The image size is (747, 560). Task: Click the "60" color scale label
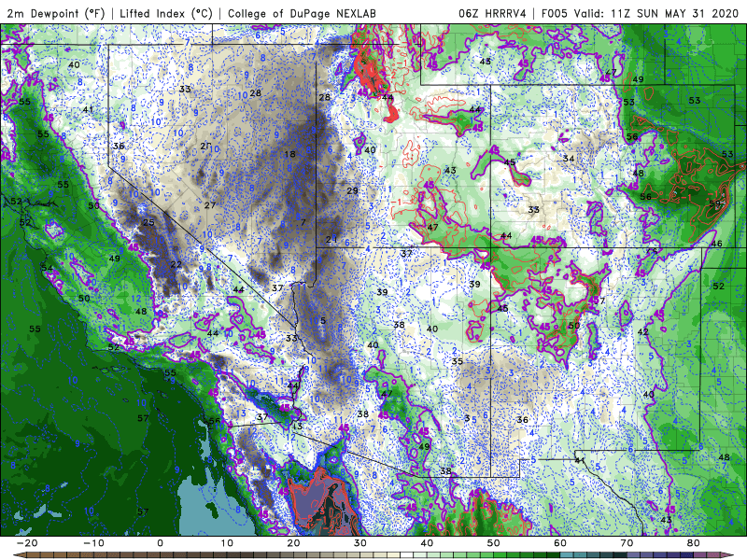[560, 543]
